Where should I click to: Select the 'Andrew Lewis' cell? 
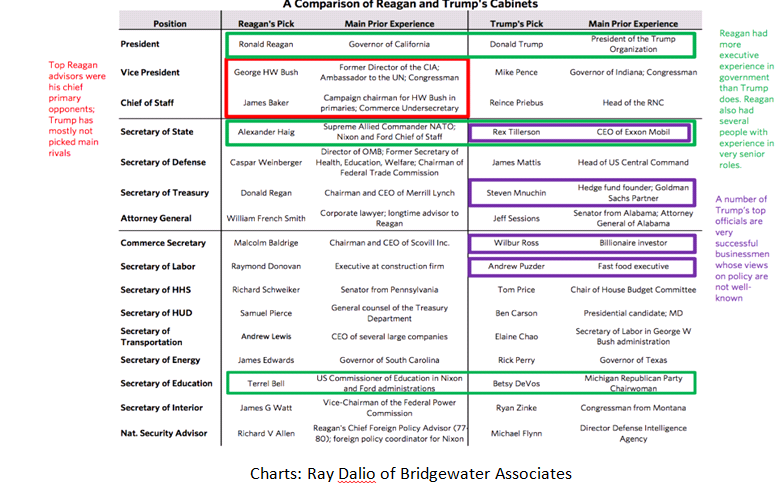click(x=266, y=336)
